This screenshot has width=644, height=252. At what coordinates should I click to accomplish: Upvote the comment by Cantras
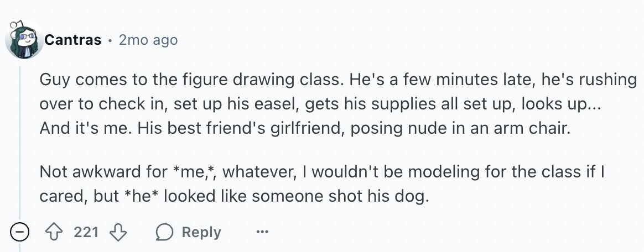coord(53,233)
